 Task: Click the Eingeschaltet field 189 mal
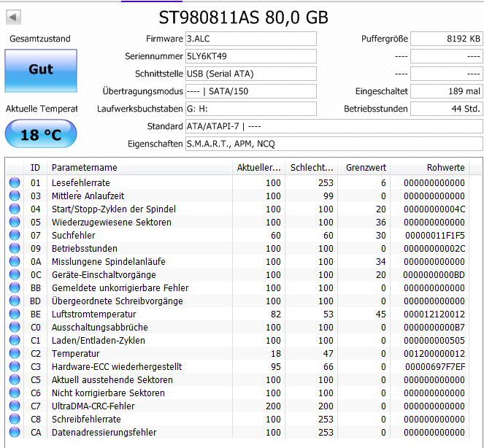pyautogui.click(x=446, y=91)
